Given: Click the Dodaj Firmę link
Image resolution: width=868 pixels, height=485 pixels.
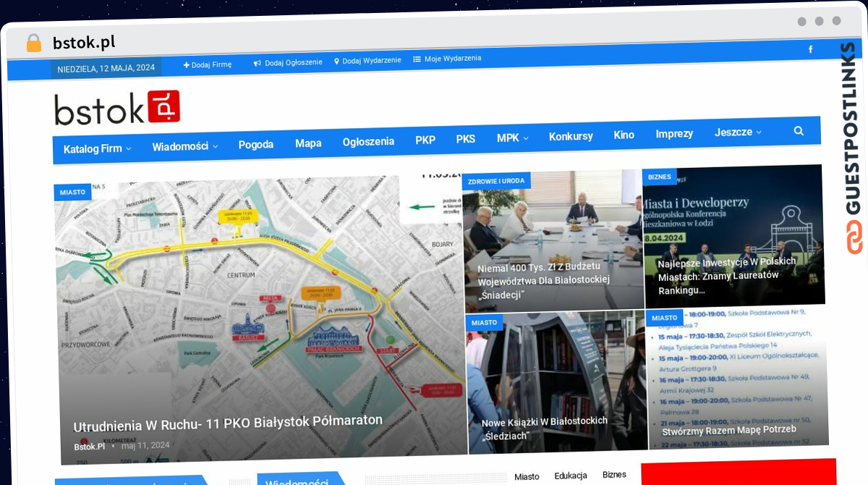Looking at the screenshot, I should click(x=211, y=64).
